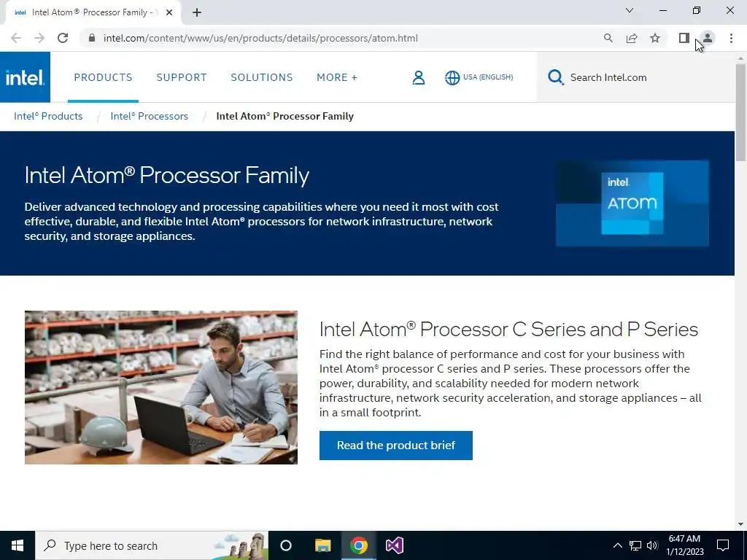
Task: Click the share page icon in address bar
Action: (632, 38)
